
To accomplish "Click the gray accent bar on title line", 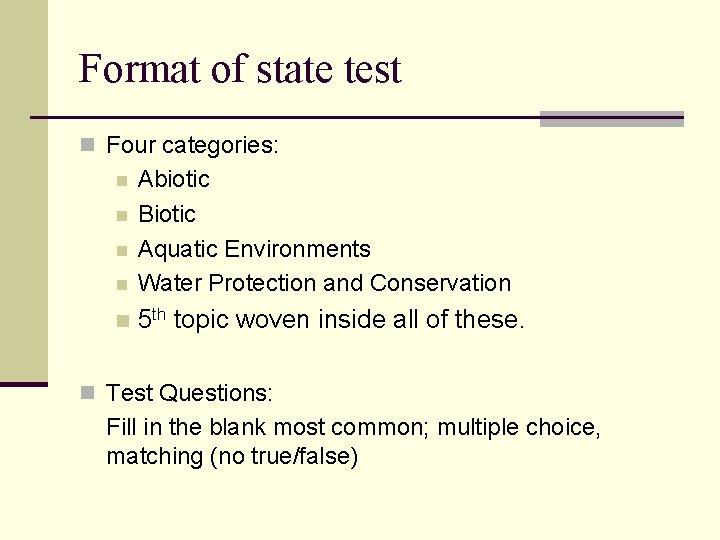I will (x=612, y=119).
